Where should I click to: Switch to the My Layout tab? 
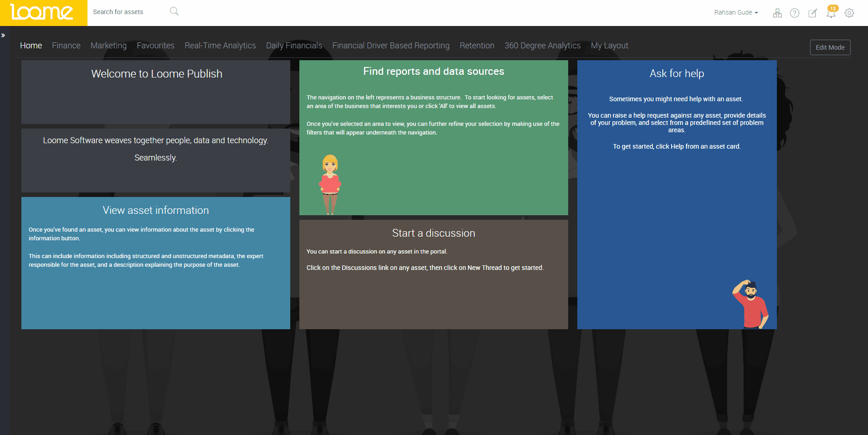[x=610, y=46]
